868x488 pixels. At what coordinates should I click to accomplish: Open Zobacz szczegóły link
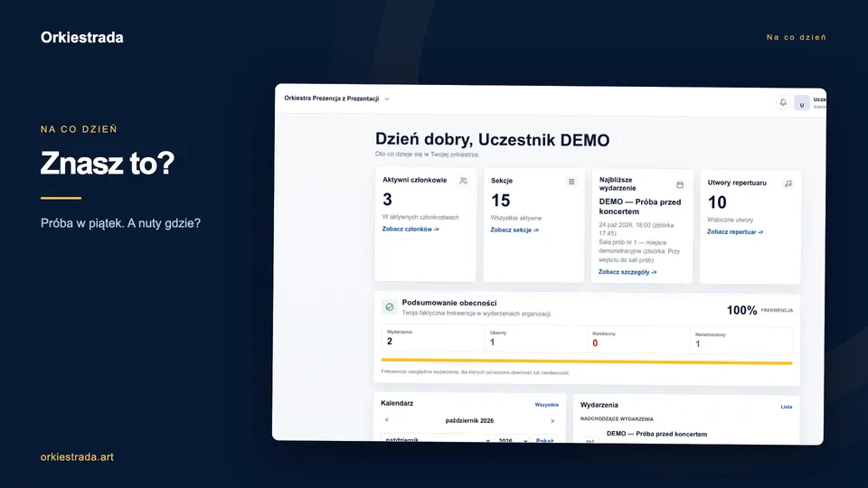point(627,272)
